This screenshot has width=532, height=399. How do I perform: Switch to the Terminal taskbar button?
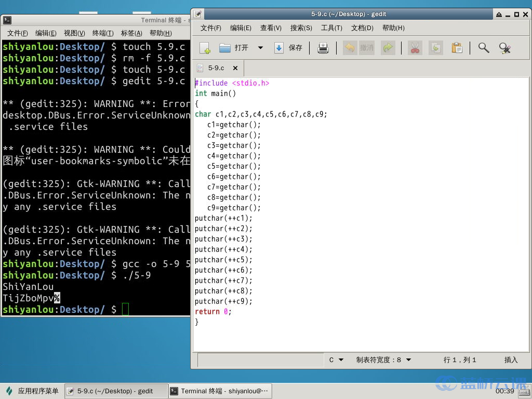pyautogui.click(x=220, y=391)
